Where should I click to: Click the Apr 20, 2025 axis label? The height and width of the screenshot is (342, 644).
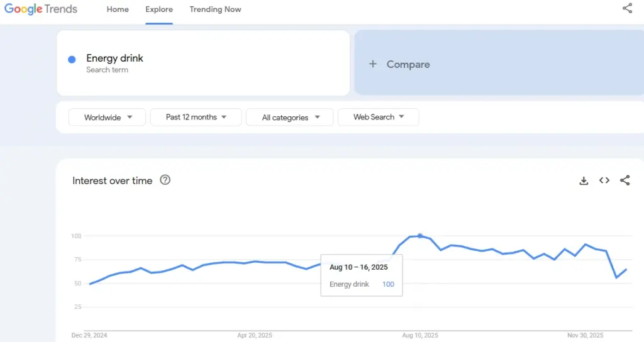pos(255,336)
